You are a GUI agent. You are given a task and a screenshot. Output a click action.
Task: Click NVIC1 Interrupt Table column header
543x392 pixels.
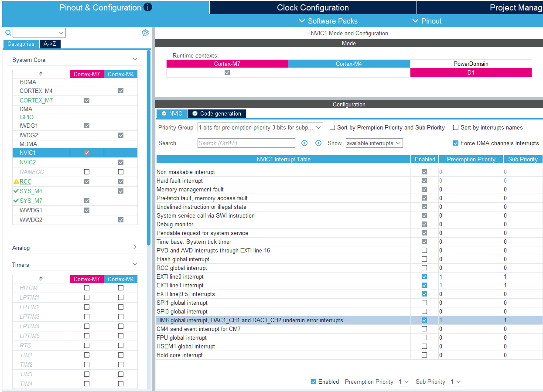[283, 159]
